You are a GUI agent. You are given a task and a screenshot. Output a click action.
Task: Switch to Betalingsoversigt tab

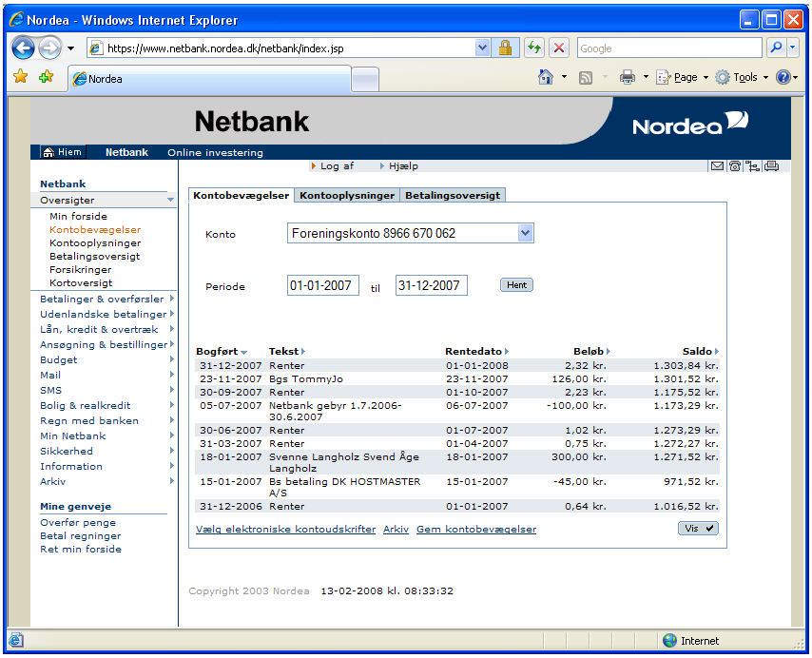click(453, 195)
